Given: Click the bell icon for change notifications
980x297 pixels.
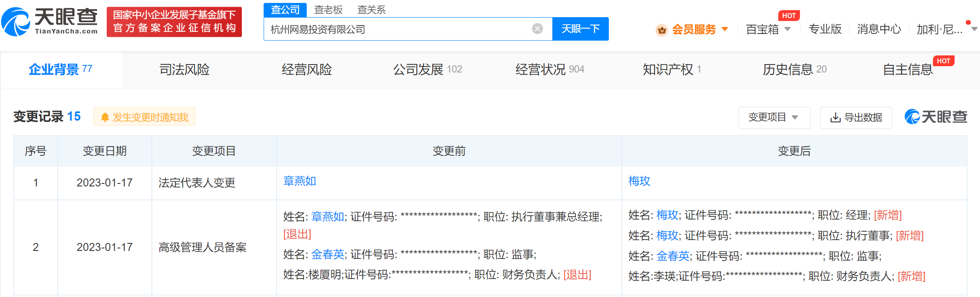Looking at the screenshot, I should [105, 118].
